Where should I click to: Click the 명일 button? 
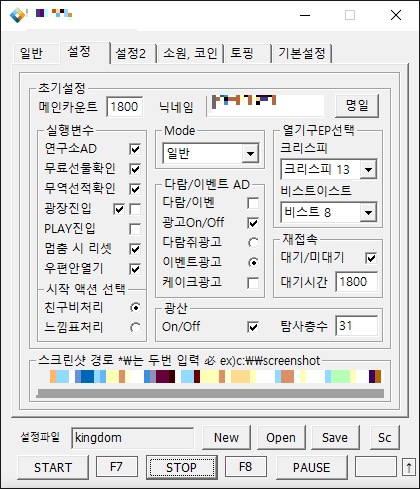pos(357,106)
